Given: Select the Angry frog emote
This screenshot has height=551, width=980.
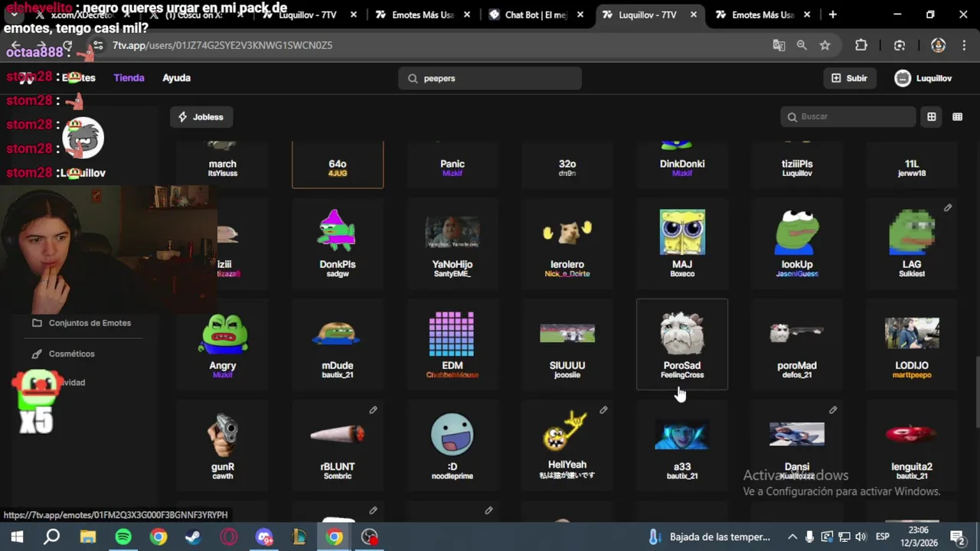Looking at the screenshot, I should click(223, 344).
